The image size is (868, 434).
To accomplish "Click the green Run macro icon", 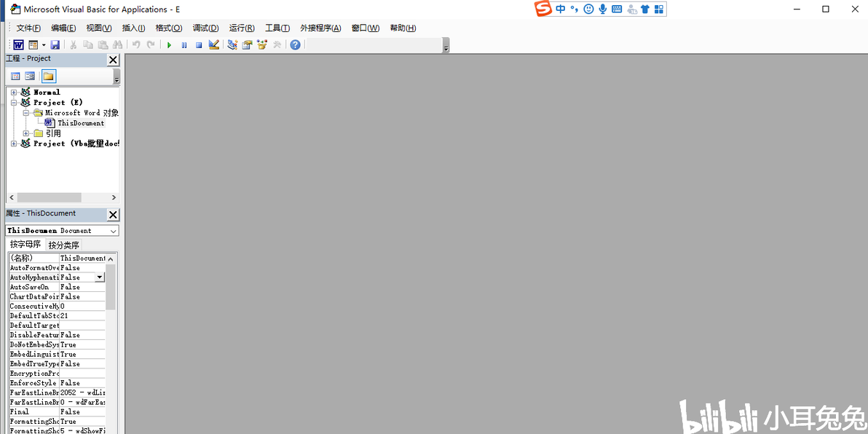I will click(170, 45).
